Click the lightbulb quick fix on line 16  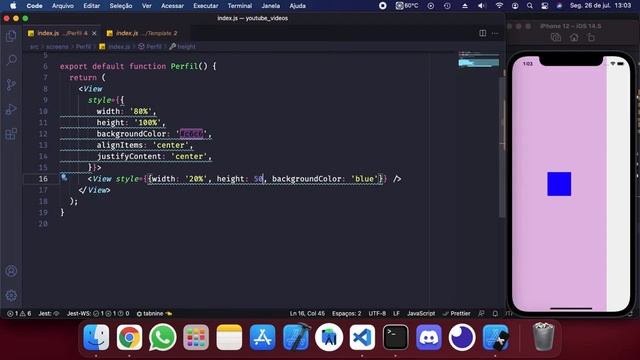tap(64, 177)
